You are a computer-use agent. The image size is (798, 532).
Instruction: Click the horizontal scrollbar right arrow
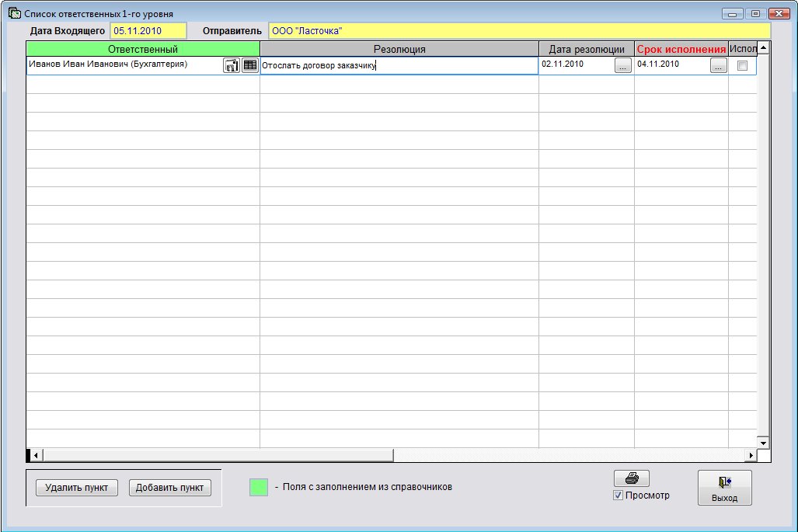click(x=751, y=455)
